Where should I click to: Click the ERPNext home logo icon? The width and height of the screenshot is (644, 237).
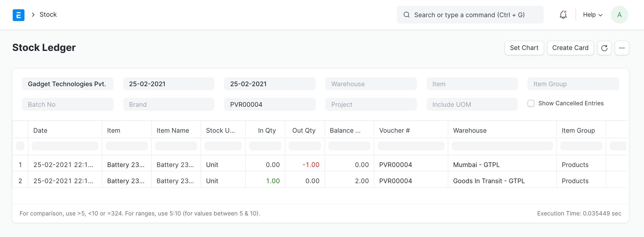click(x=18, y=15)
